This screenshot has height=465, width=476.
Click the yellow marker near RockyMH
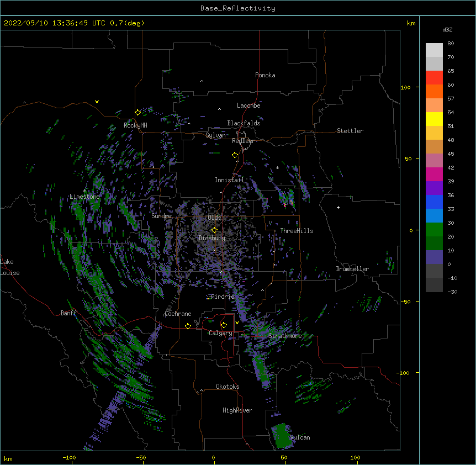(x=137, y=113)
